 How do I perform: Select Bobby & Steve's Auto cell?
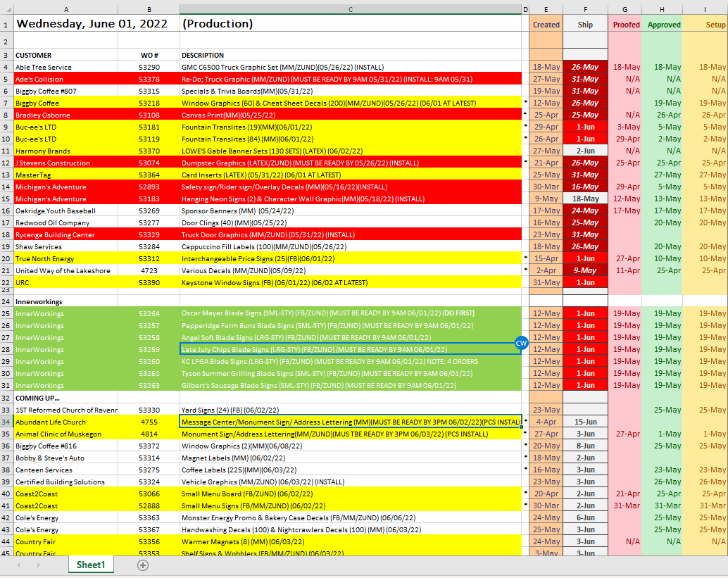coord(66,458)
